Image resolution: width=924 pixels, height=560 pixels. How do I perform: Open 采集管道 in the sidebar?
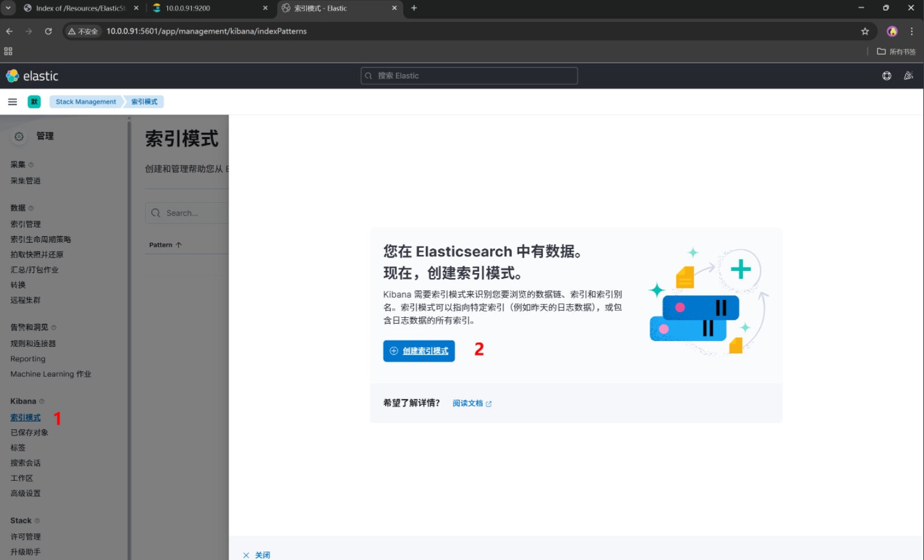(25, 181)
